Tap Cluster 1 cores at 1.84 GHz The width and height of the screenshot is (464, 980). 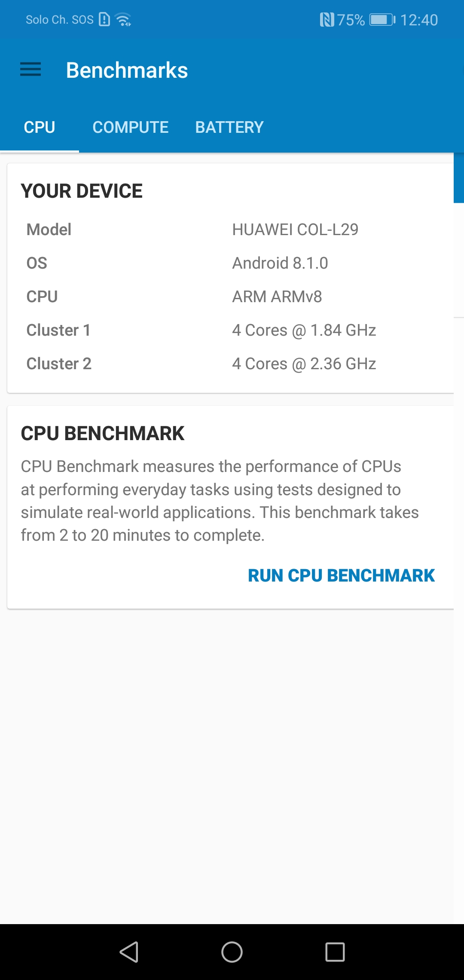pos(231,330)
